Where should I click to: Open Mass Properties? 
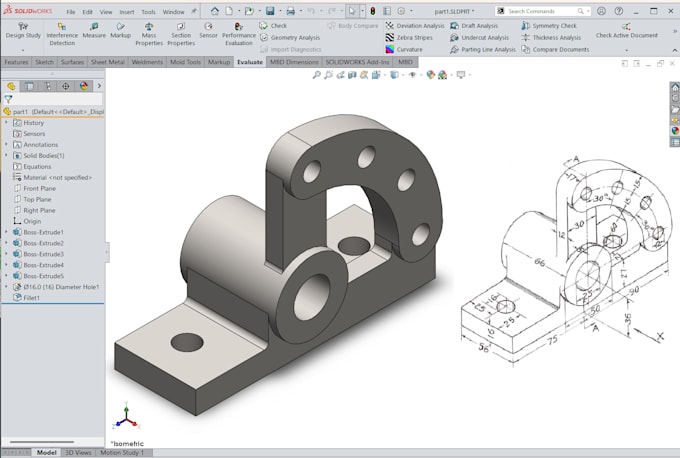pos(149,34)
